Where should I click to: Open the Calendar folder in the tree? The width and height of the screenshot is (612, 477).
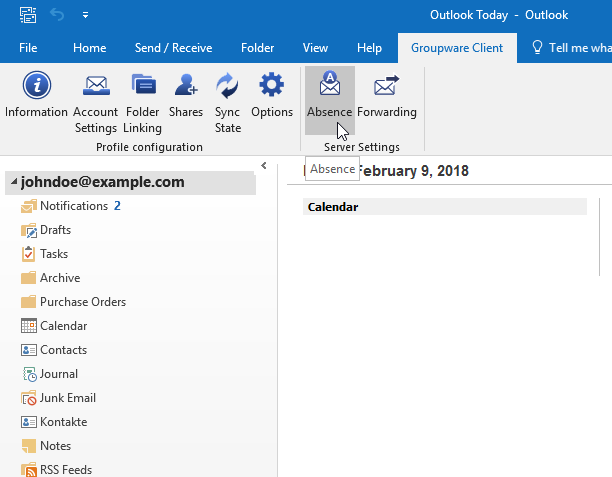(63, 326)
